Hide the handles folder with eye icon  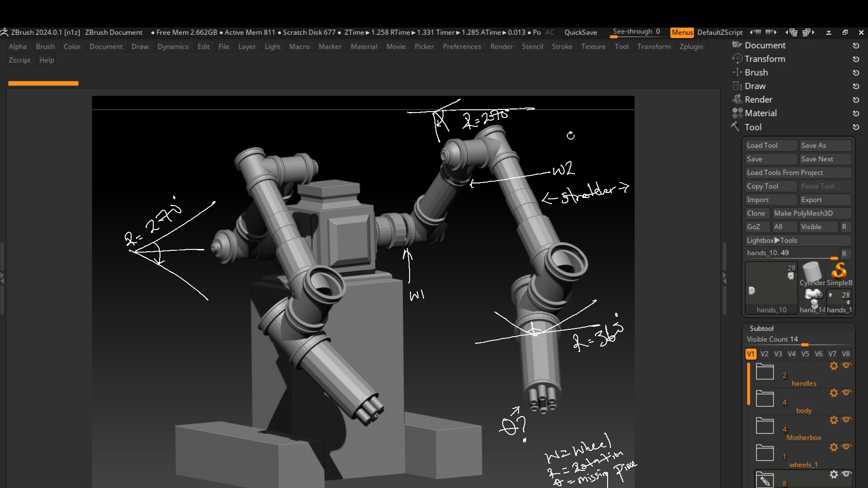click(846, 366)
